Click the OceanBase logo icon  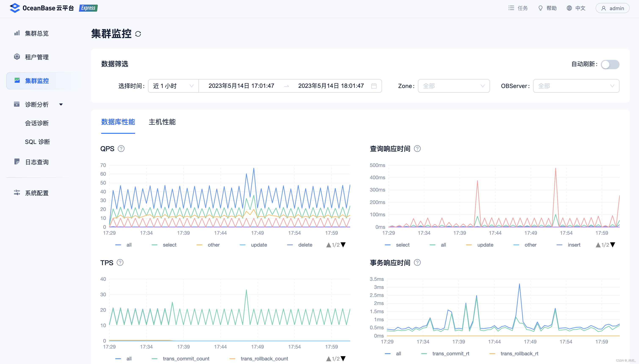(15, 8)
